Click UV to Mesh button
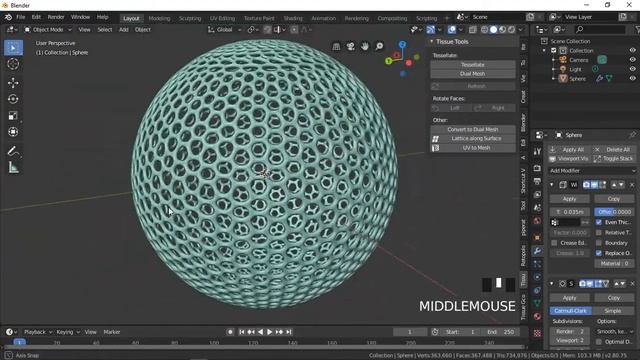This screenshot has width=640, height=360. [x=473, y=148]
